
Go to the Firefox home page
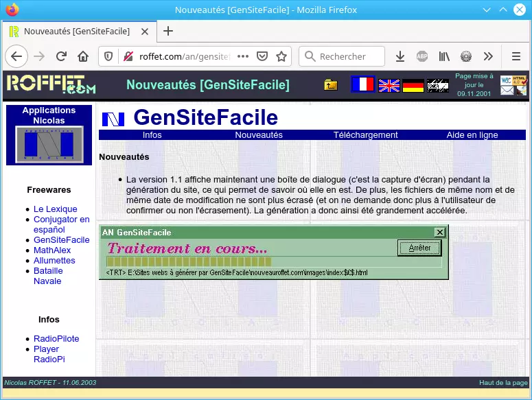(83, 56)
